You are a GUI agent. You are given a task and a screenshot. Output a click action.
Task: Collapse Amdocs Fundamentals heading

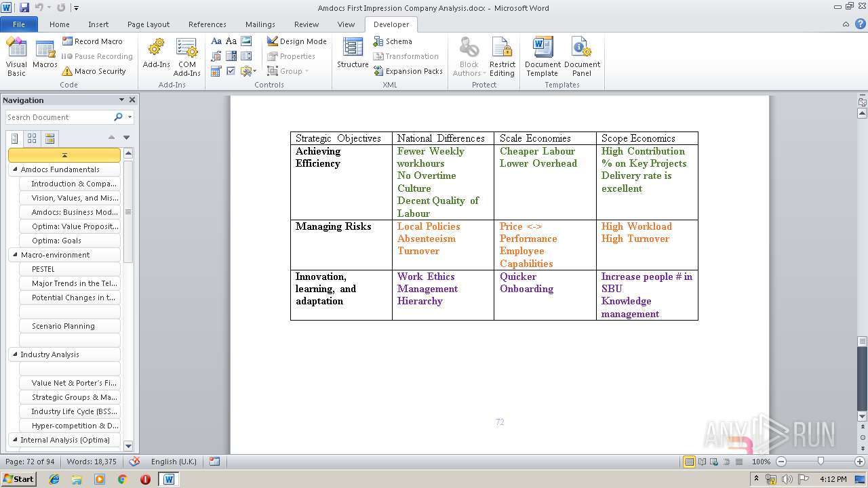[15, 169]
